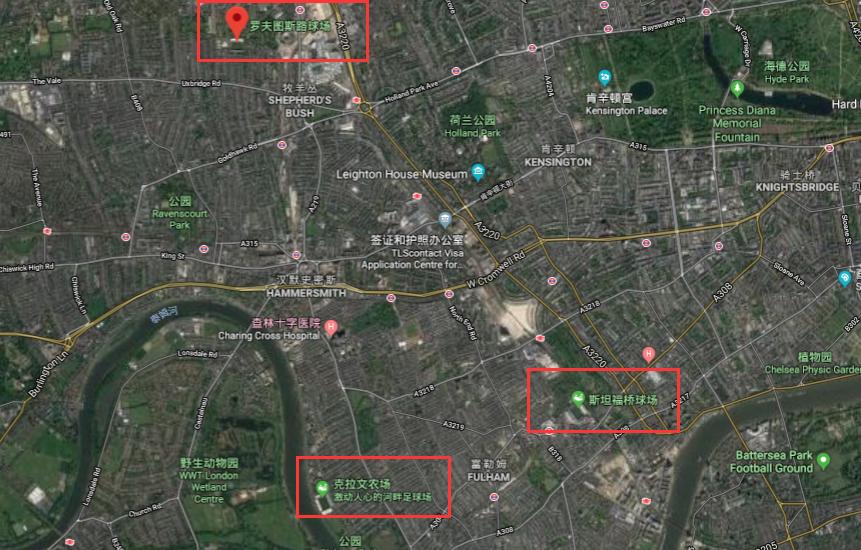Click the Holland Park green label
This screenshot has width=861, height=550.
click(x=472, y=126)
